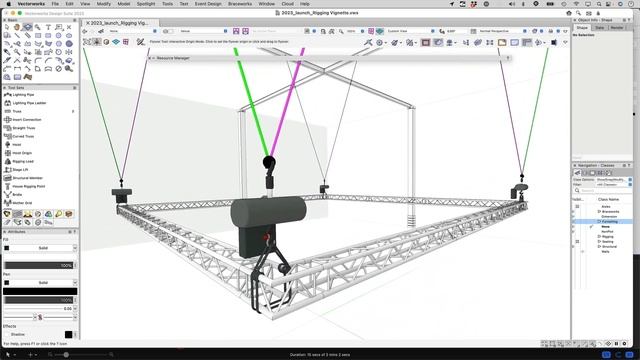Select the Stage Lift tool

[x=20, y=169]
